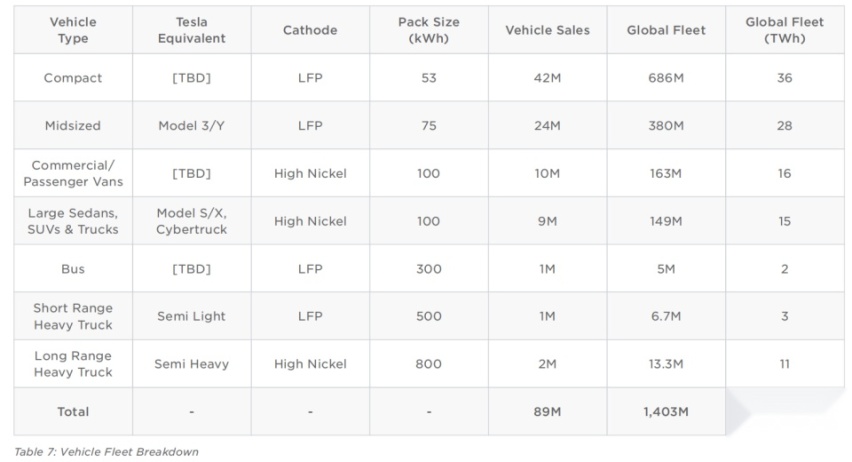Viewport: 852px width, 462px height.
Task: Click the Bus row label
Action: (x=73, y=269)
